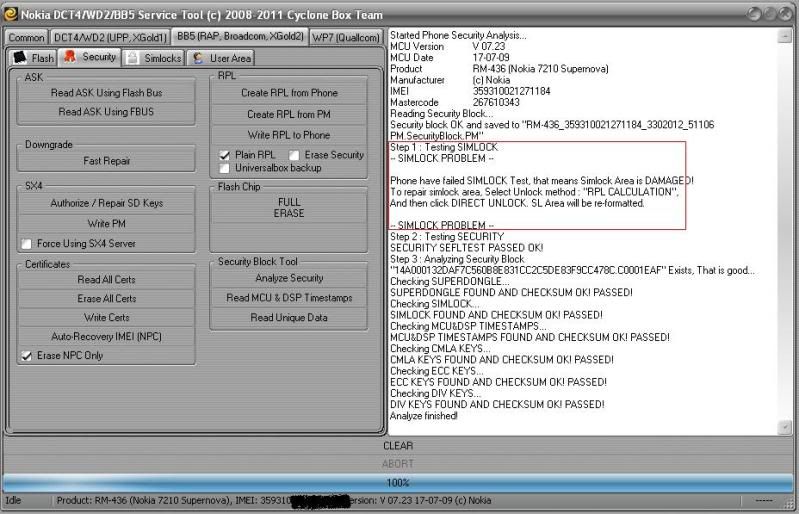This screenshot has height=514, width=799.
Task: Click the 100% progress bar
Action: (398, 482)
